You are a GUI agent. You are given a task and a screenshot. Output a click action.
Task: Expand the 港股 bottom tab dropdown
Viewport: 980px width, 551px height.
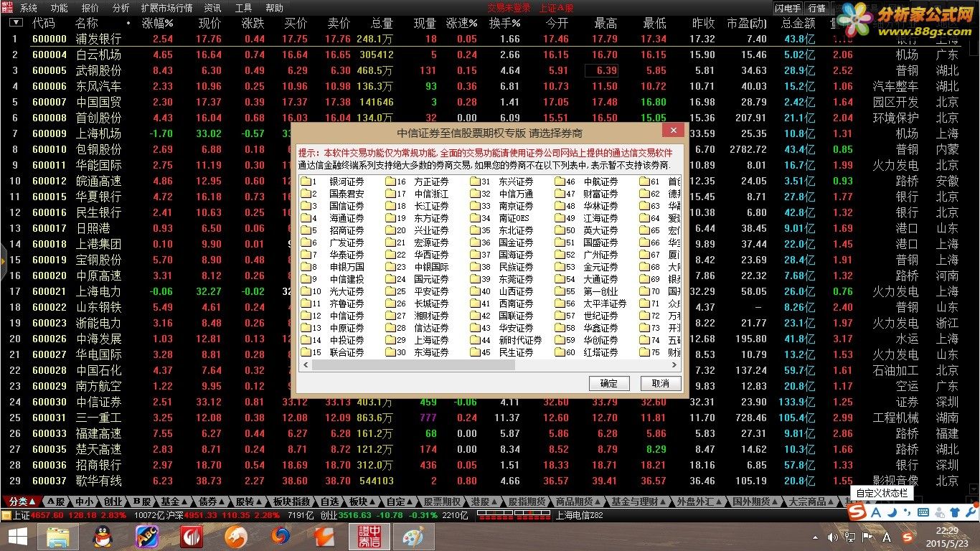point(483,501)
